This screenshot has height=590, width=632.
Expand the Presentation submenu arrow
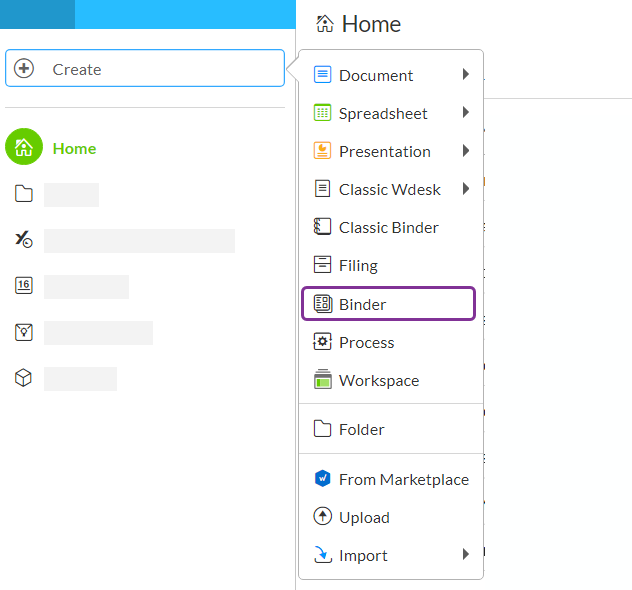pos(466,151)
